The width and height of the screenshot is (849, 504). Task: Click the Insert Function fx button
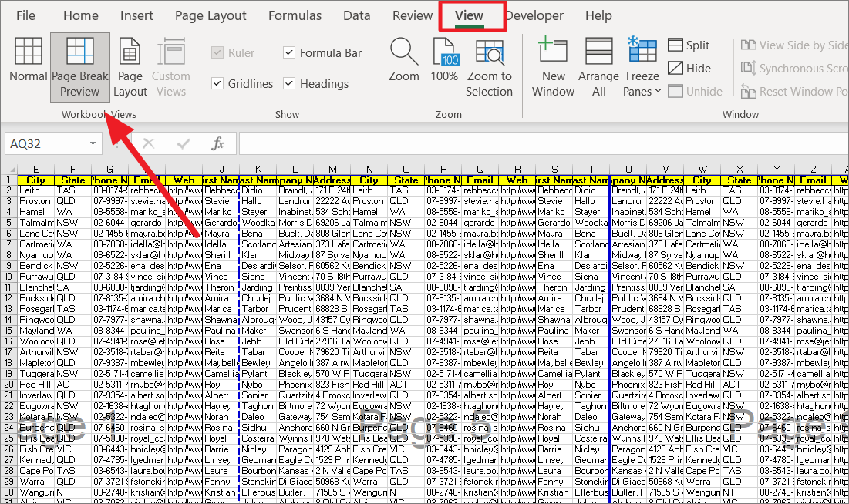(x=218, y=143)
